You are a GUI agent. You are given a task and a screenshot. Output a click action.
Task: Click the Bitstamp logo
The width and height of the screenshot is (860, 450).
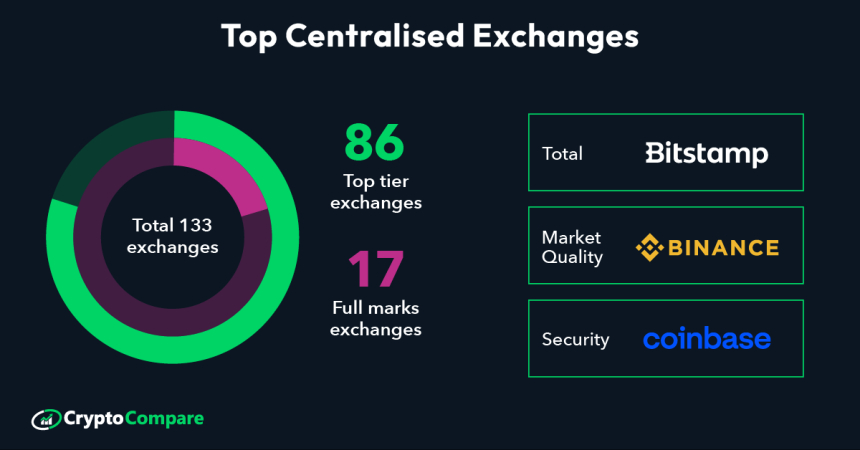coord(706,153)
